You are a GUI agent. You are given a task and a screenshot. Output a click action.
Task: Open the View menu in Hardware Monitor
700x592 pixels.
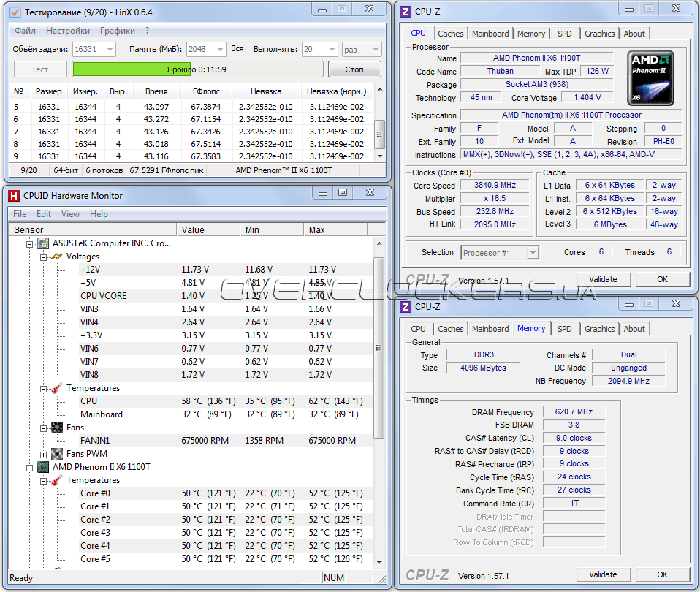71,214
